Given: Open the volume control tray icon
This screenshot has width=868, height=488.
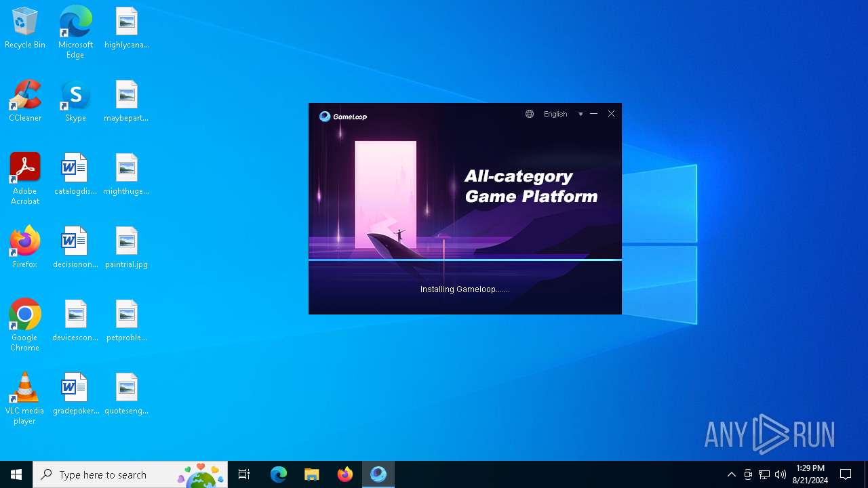Looking at the screenshot, I should click(x=781, y=474).
